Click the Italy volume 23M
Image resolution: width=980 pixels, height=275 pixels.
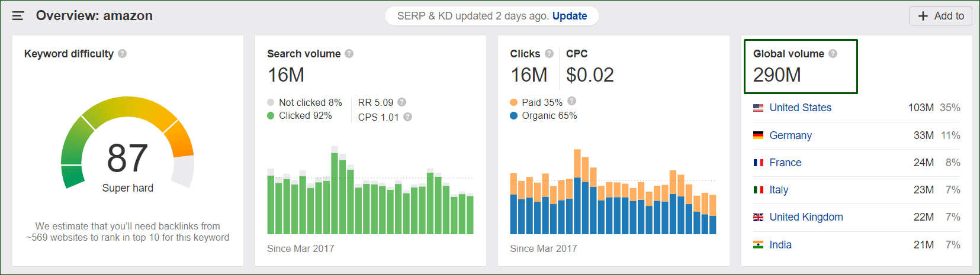924,190
